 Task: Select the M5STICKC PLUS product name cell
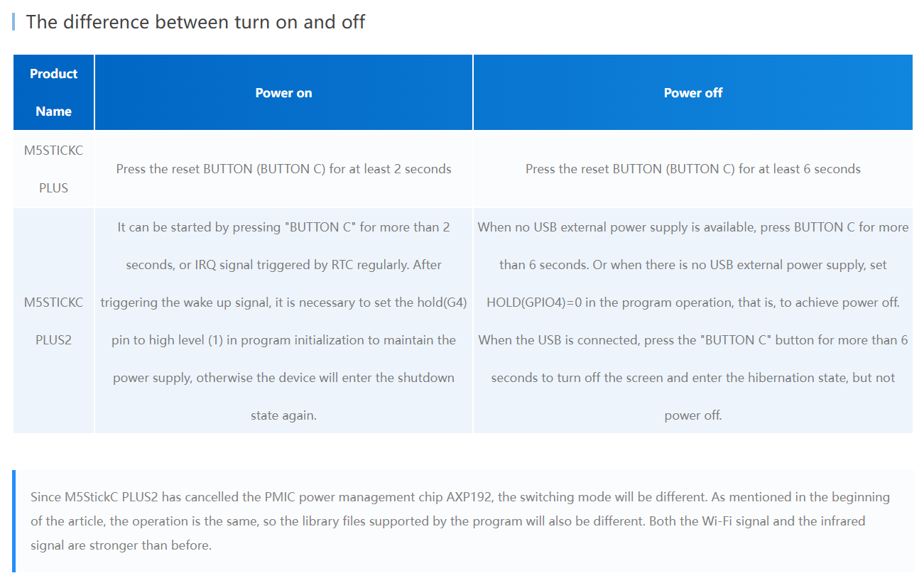(x=53, y=169)
